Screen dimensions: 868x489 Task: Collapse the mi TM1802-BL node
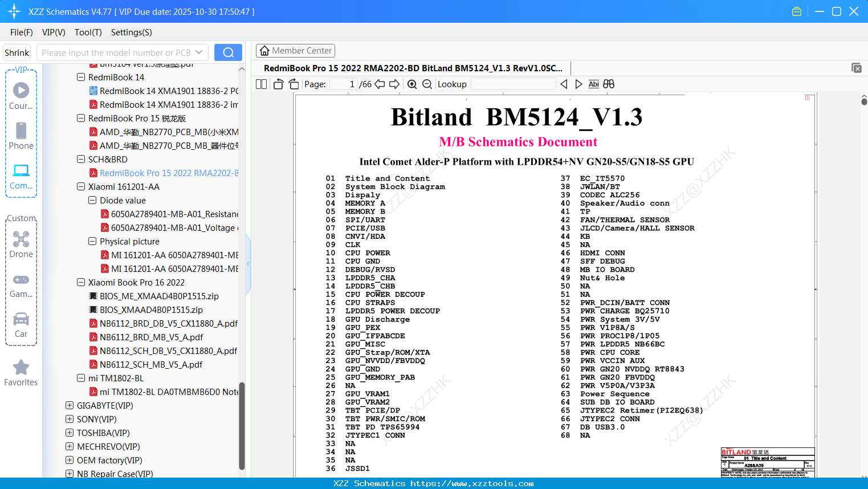81,378
